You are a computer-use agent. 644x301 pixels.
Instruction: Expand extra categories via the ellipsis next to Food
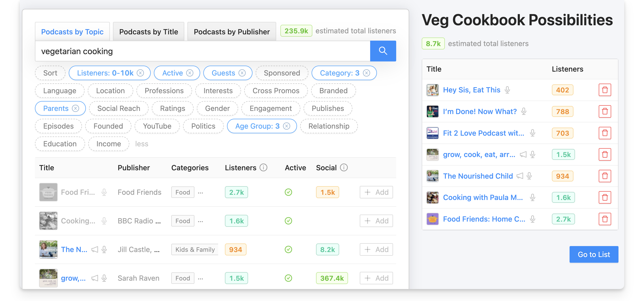tap(200, 193)
